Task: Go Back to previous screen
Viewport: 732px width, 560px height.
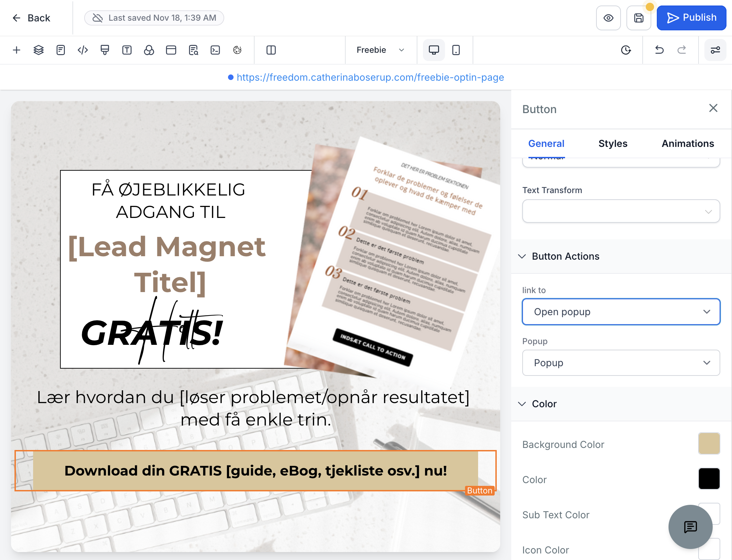Action: pyautogui.click(x=31, y=18)
